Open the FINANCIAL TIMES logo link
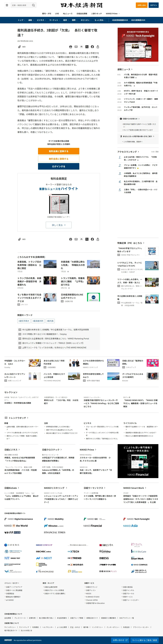The image size is (163, 644). pos(54,533)
